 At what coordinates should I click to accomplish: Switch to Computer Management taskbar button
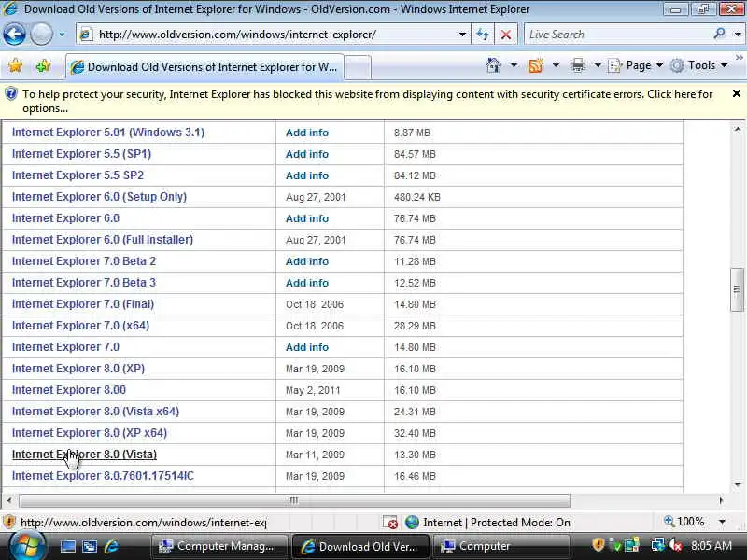click(220, 546)
